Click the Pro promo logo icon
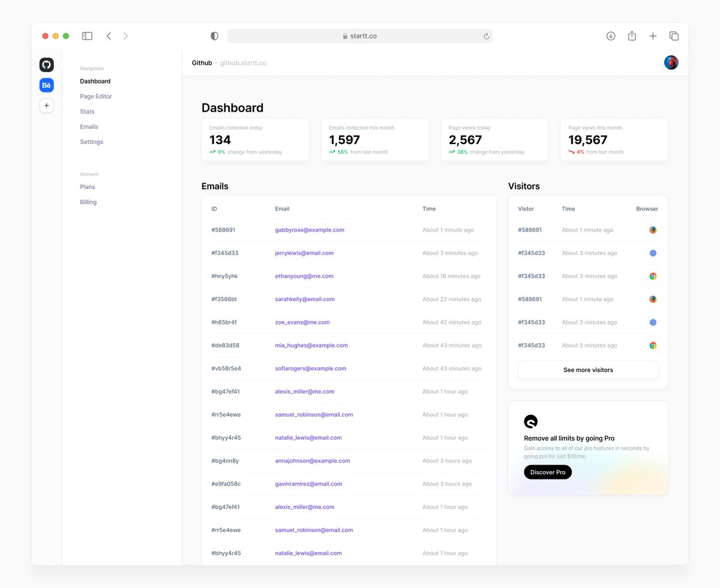720x588 pixels. pos(531,421)
